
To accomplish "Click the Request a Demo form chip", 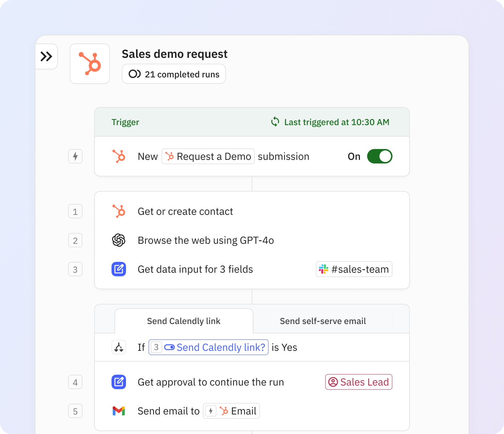I will (x=208, y=156).
